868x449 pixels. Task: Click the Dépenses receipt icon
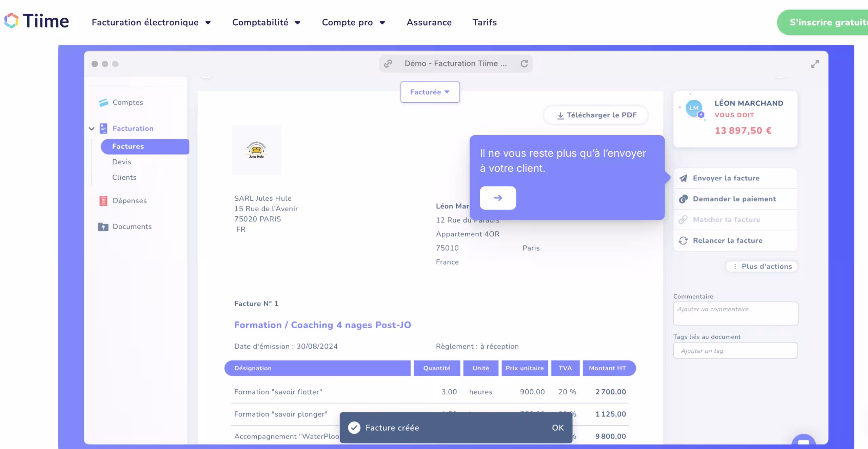(103, 201)
